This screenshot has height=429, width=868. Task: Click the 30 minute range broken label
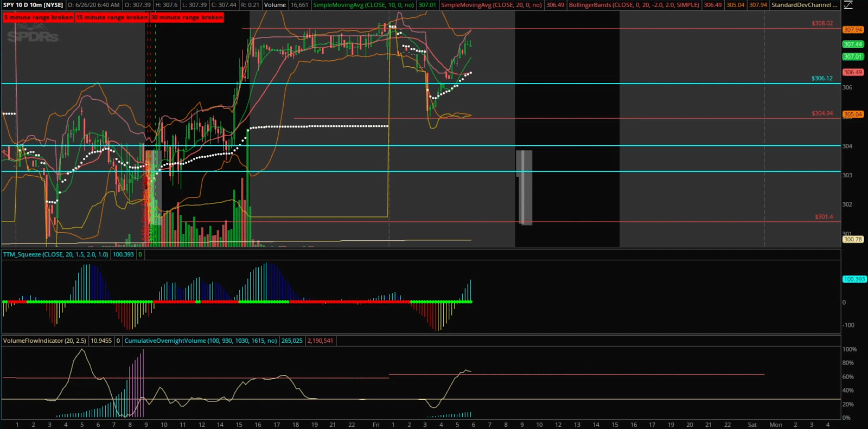pyautogui.click(x=187, y=17)
